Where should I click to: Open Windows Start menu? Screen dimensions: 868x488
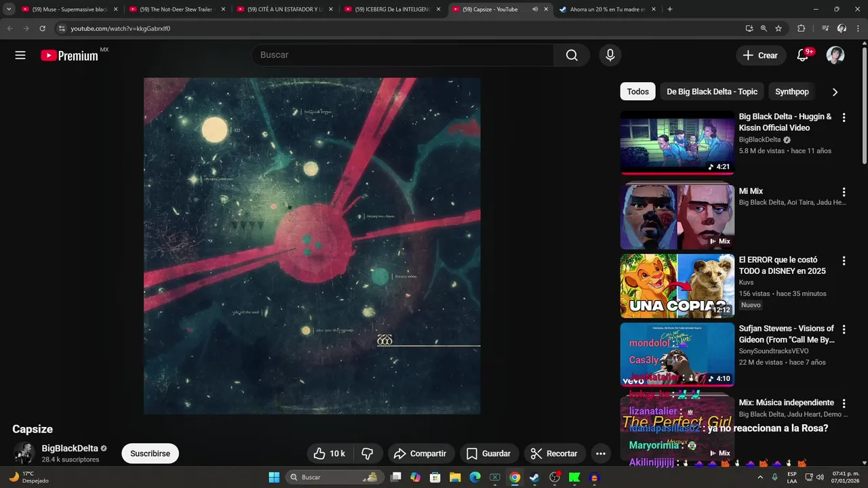click(x=274, y=477)
